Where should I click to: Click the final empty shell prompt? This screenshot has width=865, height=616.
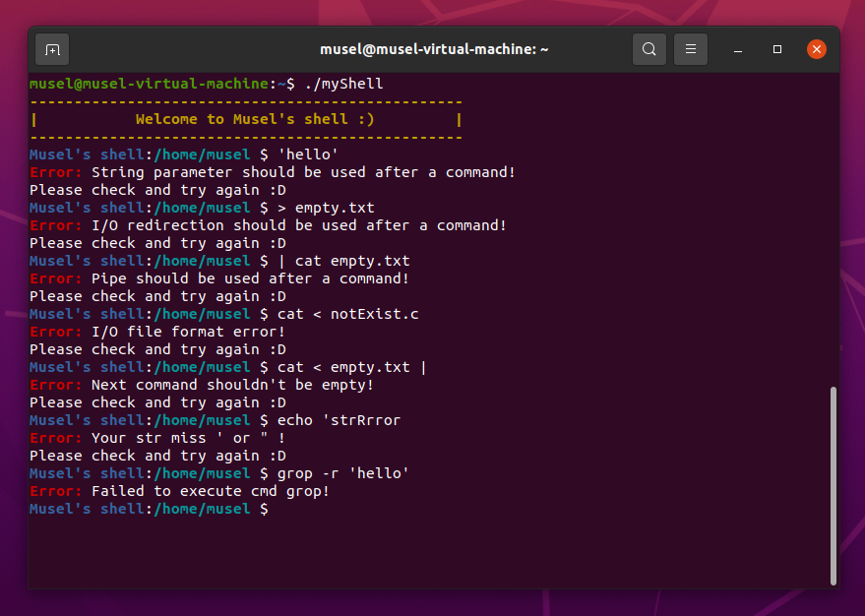click(149, 509)
